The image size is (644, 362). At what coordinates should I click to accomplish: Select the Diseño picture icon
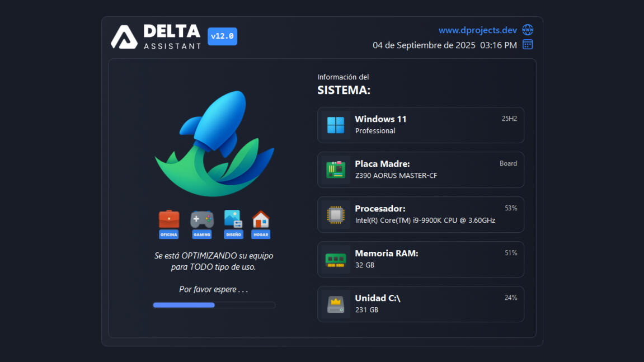click(233, 219)
